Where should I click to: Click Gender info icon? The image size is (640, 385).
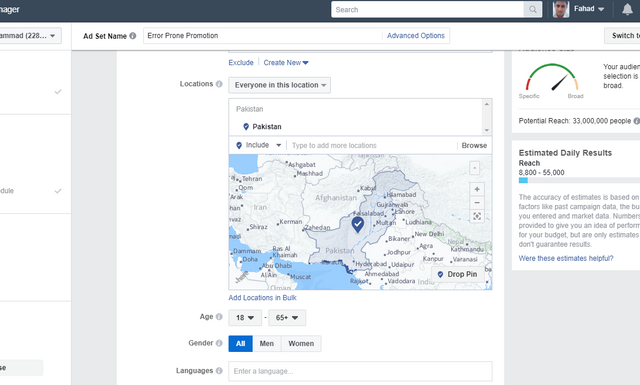pos(219,343)
